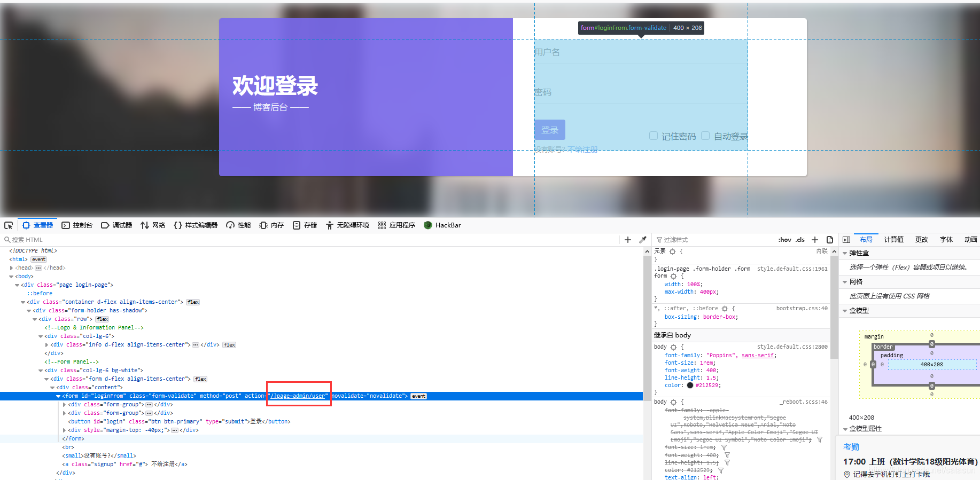
Task: Open the 动画 animations side tab
Action: pyautogui.click(x=971, y=240)
